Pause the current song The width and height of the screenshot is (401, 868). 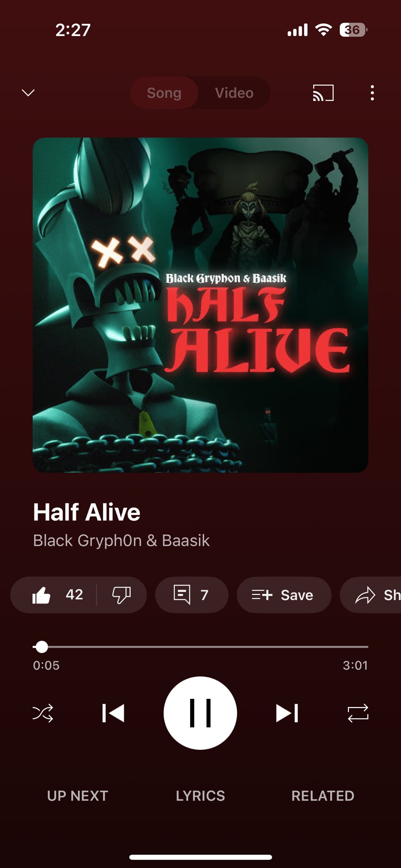200,713
